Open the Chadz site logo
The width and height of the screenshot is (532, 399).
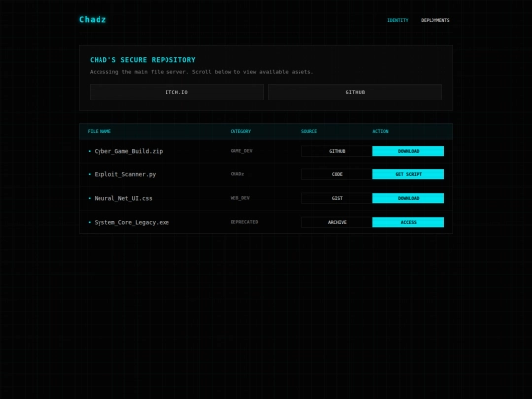(93, 20)
